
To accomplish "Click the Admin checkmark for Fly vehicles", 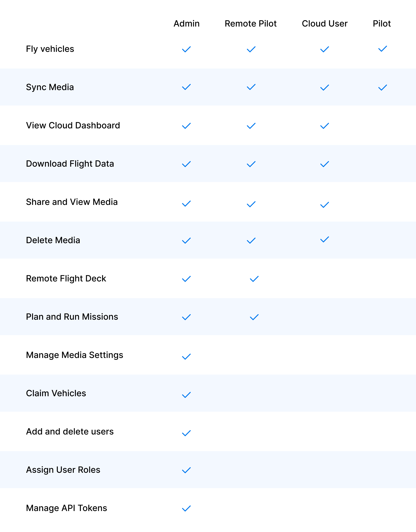I will (186, 49).
